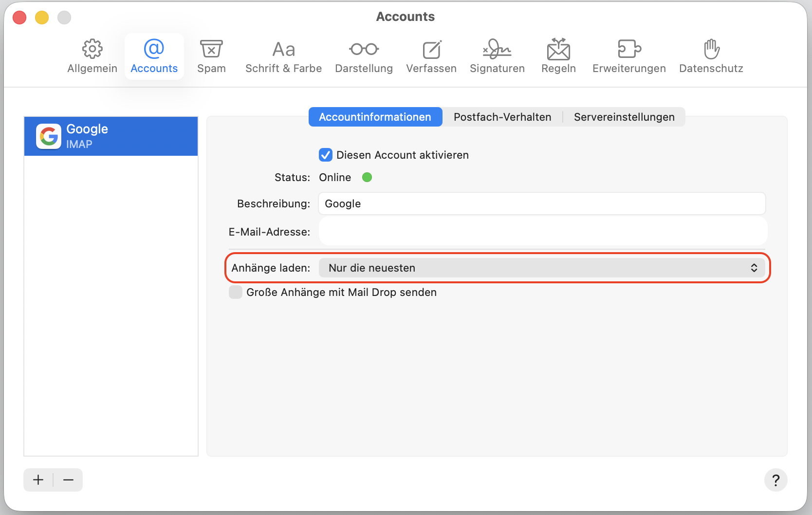Open the Regeln envelope pane

[x=558, y=56]
